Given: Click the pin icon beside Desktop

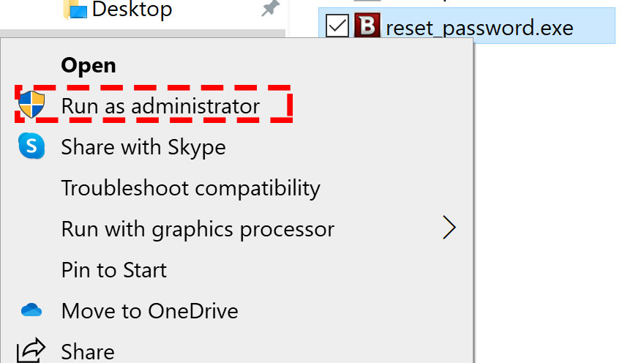Looking at the screenshot, I should (270, 8).
